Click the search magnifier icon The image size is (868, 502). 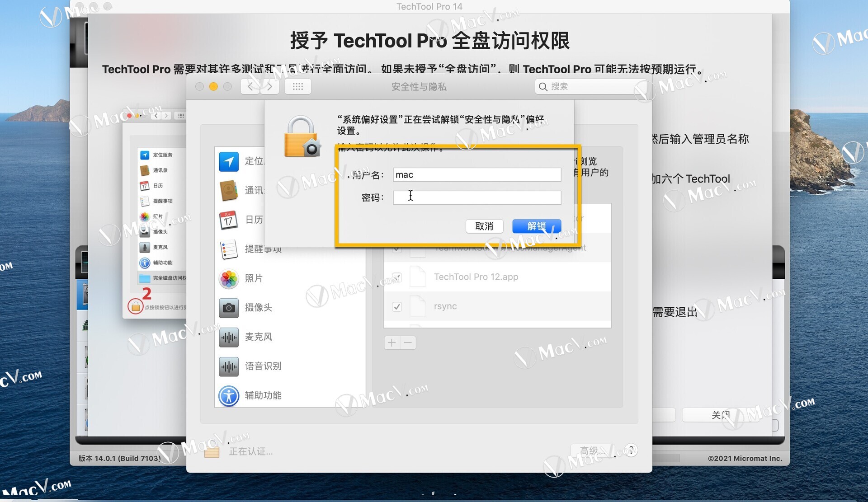(543, 86)
